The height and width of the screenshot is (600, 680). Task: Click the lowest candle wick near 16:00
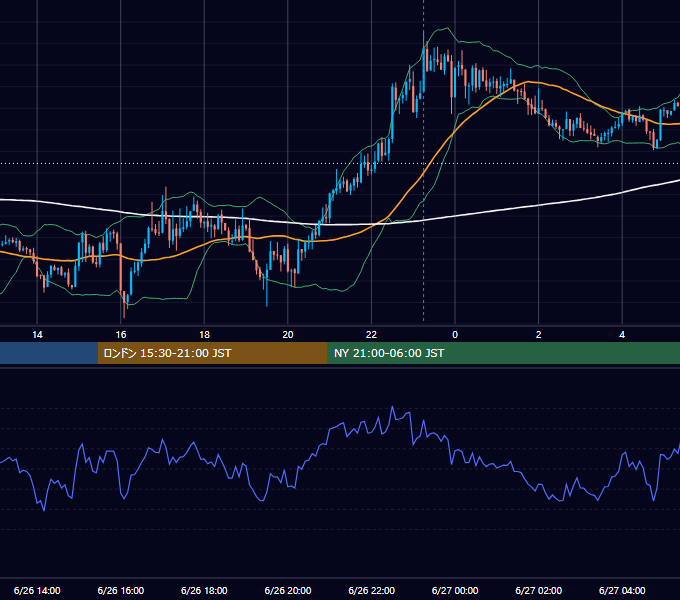(x=125, y=311)
